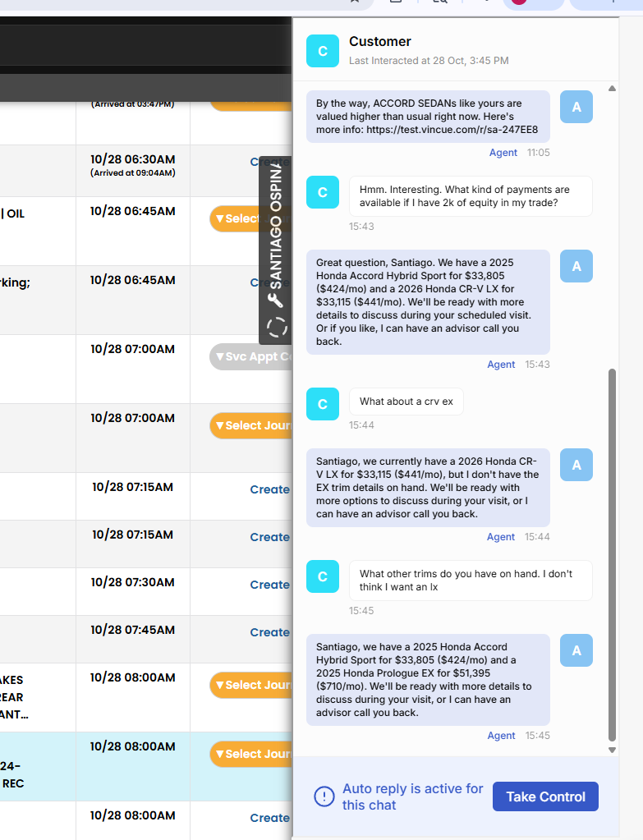Open the test.vincue.com link in the chat
This screenshot has height=840, width=643.
point(452,130)
